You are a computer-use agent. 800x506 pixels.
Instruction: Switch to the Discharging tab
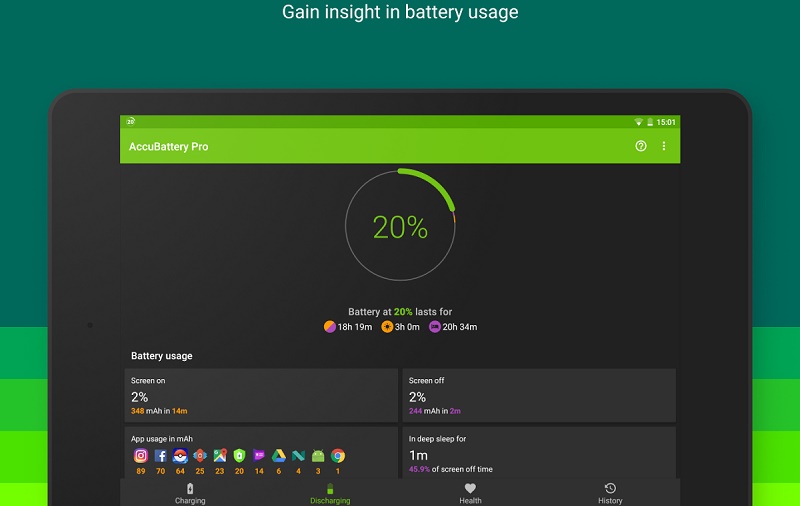click(330, 493)
